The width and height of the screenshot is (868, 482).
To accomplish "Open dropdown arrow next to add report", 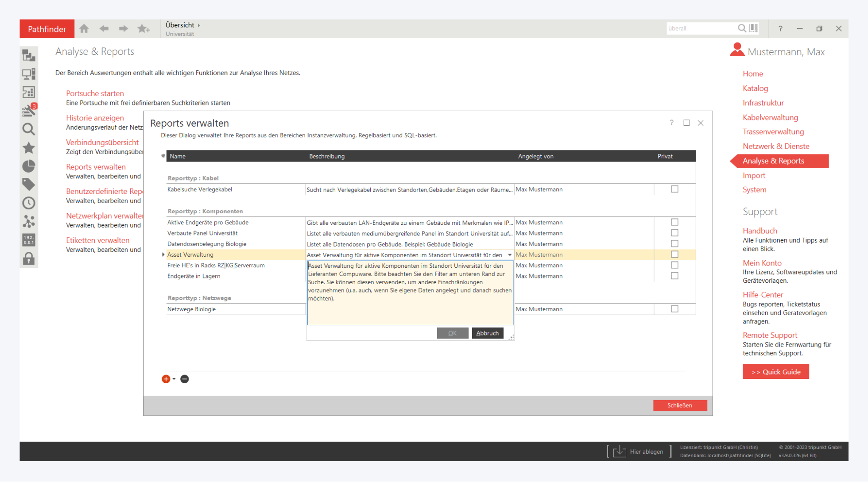I will (x=174, y=379).
